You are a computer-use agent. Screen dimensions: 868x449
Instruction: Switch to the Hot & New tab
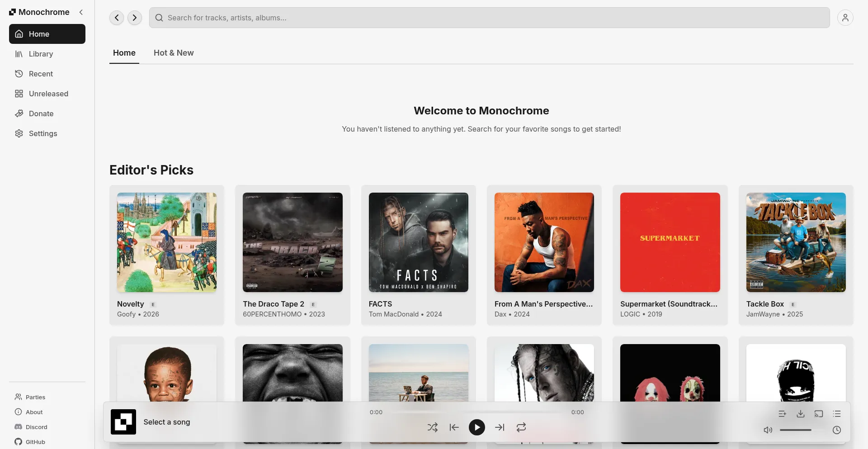click(x=174, y=53)
